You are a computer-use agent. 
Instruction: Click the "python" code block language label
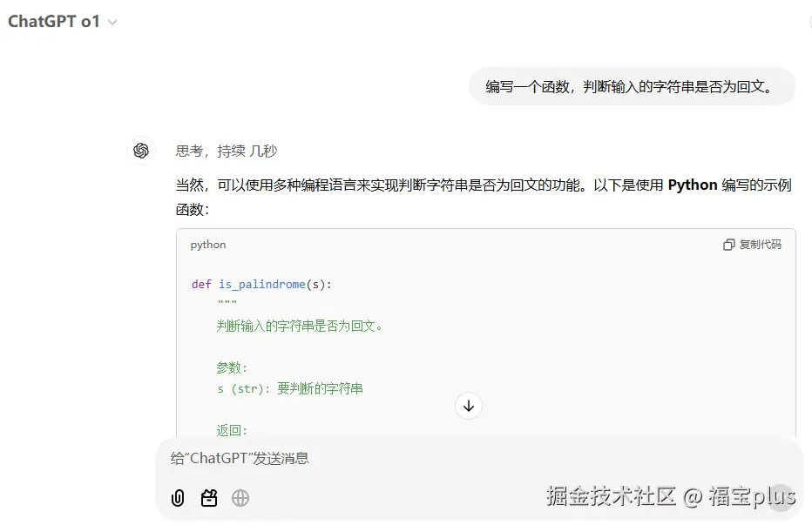coord(208,245)
